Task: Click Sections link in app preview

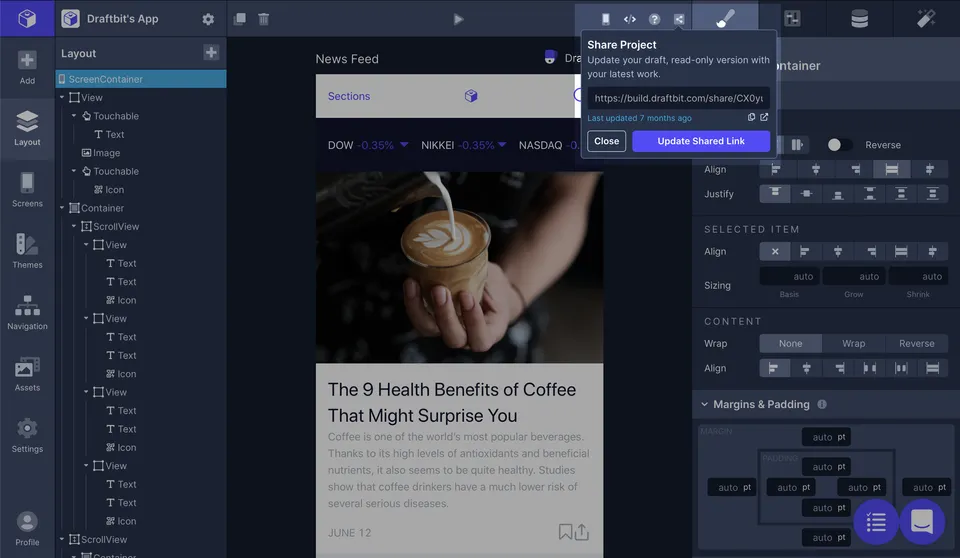Action: (348, 96)
